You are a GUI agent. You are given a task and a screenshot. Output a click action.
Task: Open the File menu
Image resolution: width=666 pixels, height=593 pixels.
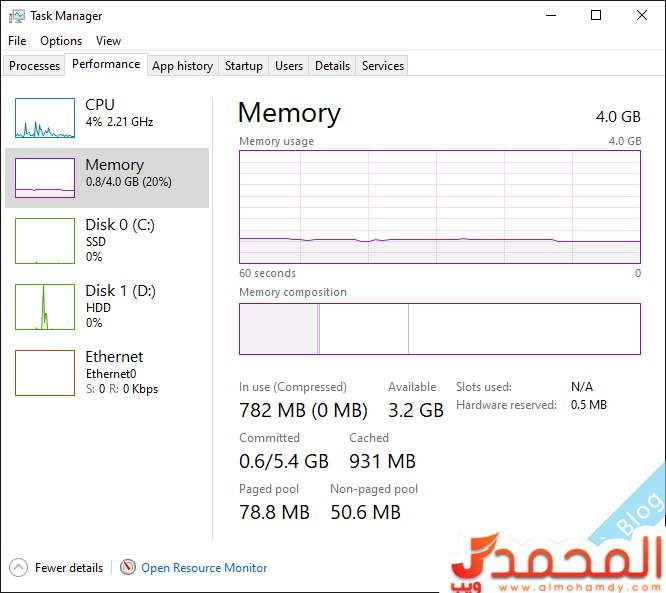coord(17,41)
